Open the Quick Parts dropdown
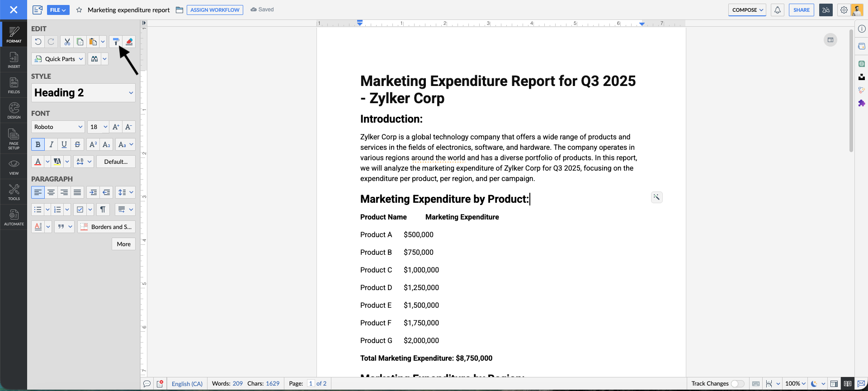This screenshot has width=868, height=391. [58, 59]
